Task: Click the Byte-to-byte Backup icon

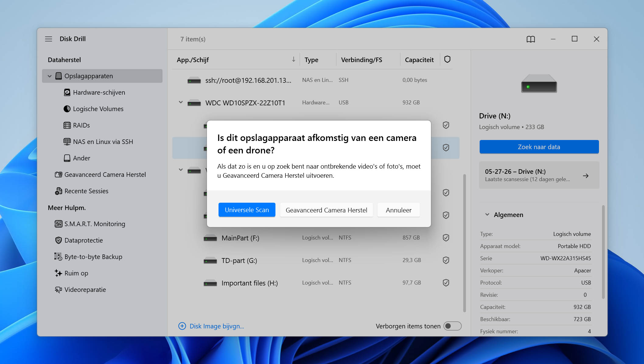Action: coord(58,257)
